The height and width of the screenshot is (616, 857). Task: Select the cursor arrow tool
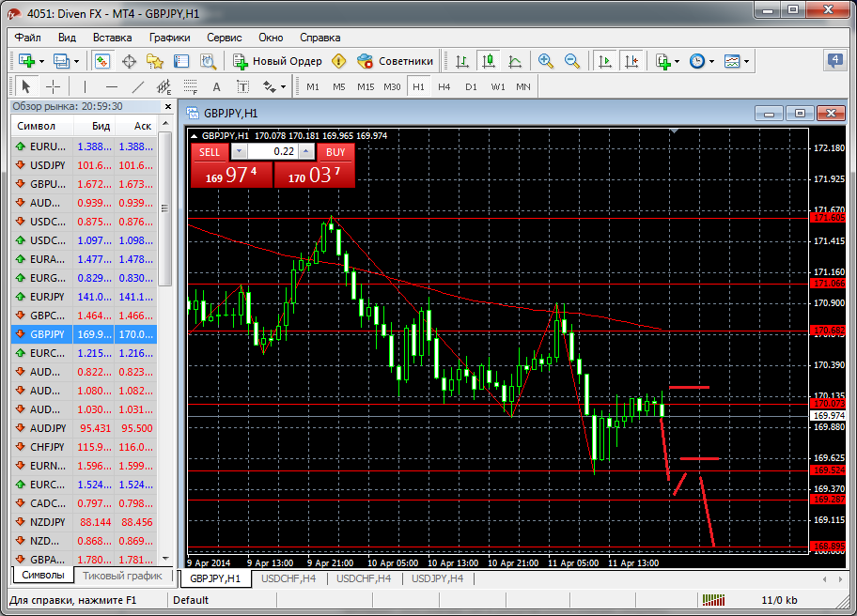click(x=25, y=86)
